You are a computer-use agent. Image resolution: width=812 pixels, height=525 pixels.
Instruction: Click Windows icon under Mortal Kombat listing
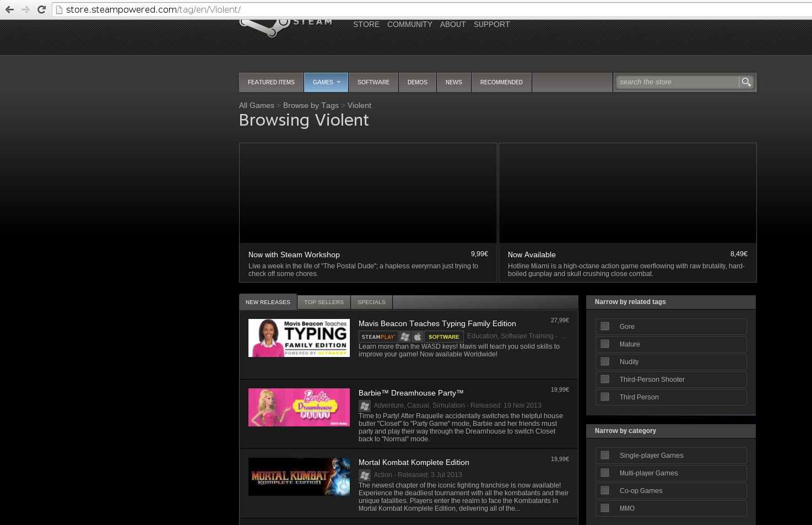(364, 475)
